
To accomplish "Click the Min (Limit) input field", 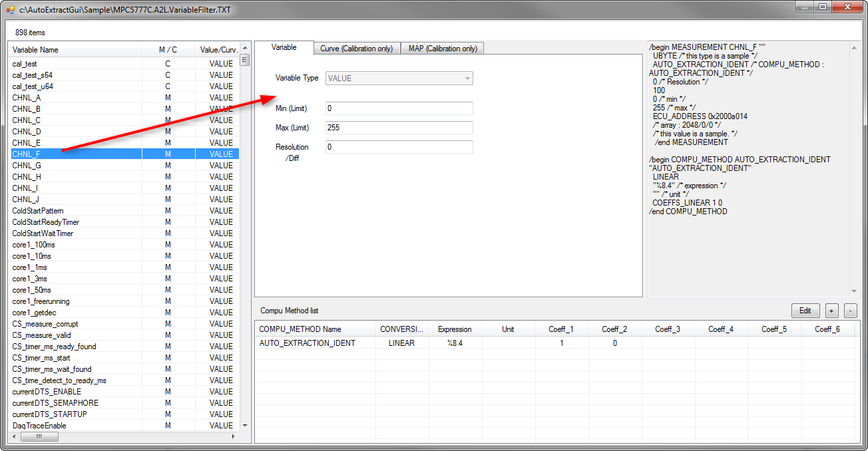I will 399,108.
